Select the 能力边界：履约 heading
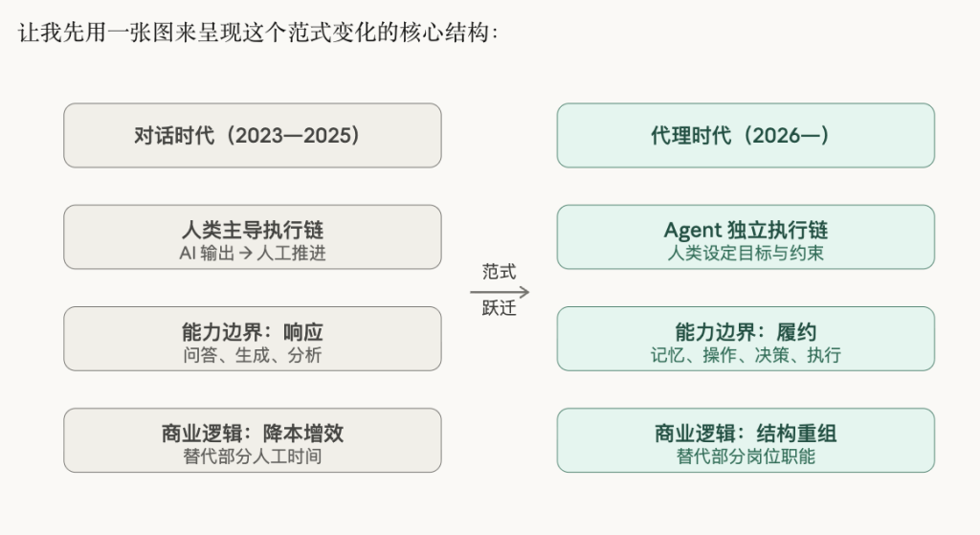Screen dimensions: 980x535 pyautogui.click(x=746, y=332)
